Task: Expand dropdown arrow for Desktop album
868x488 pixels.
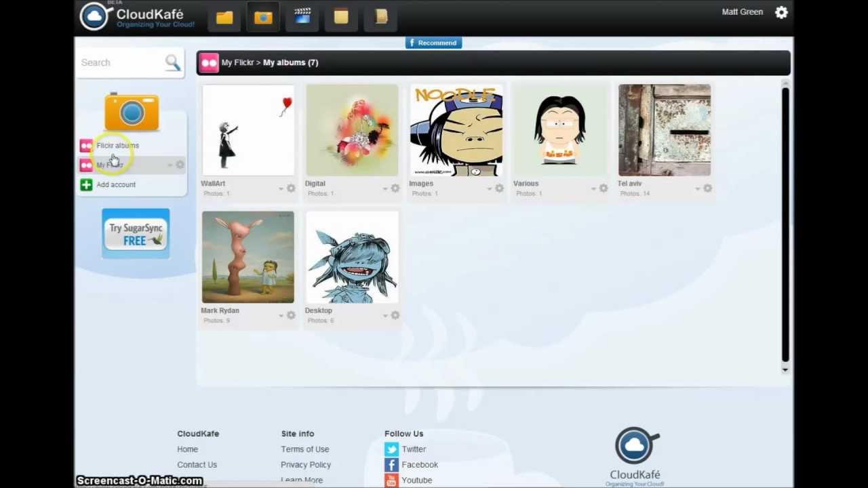Action: tap(385, 316)
